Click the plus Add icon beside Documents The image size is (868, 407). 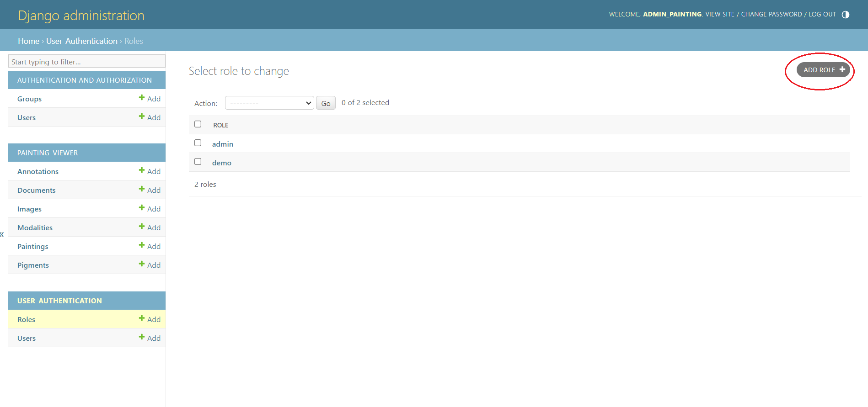click(142, 190)
